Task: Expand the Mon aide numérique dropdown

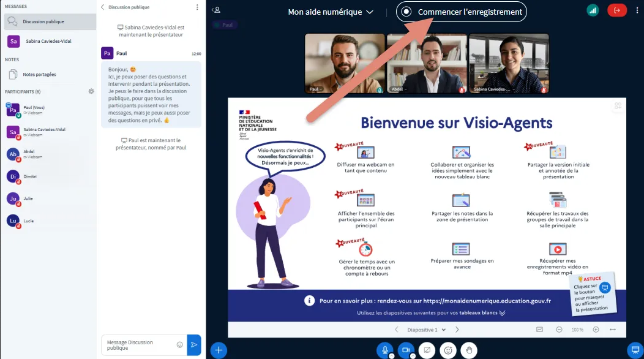Action: pyautogui.click(x=331, y=12)
